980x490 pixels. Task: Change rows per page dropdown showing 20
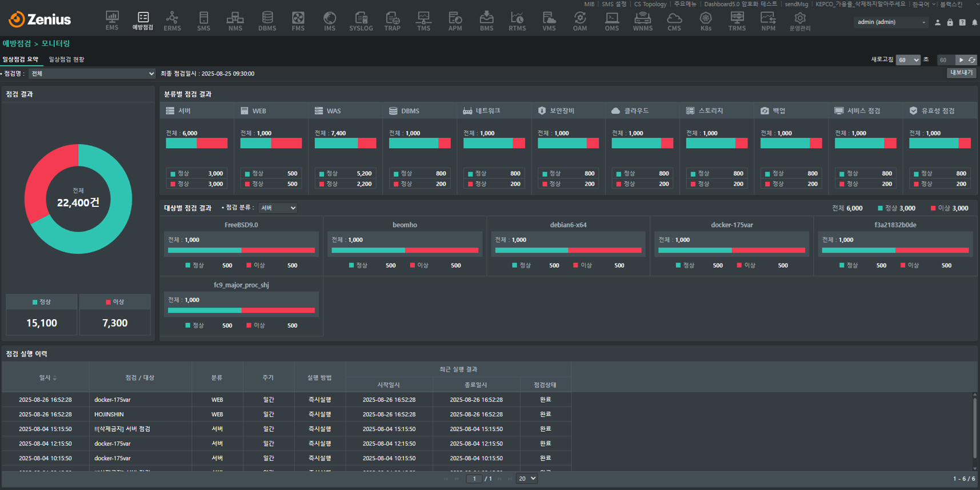tap(526, 479)
